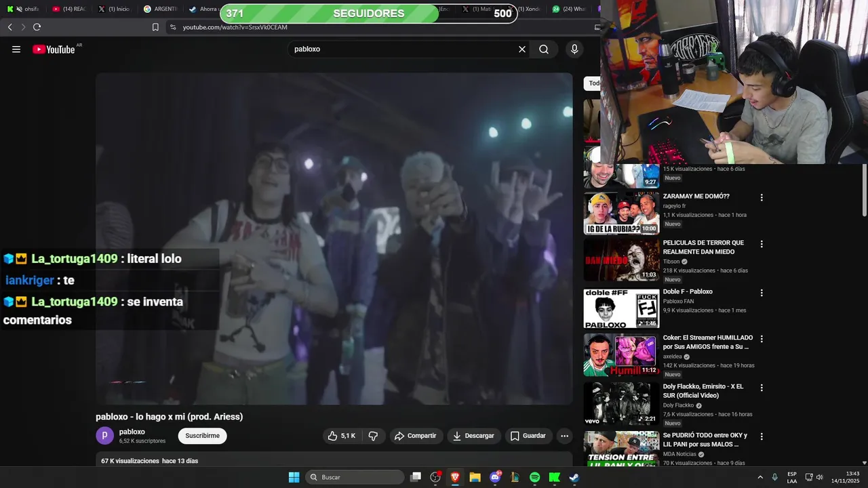Open Doly Flackko X EL SUR thumbnail
This screenshot has width=868, height=488.
[x=621, y=404]
